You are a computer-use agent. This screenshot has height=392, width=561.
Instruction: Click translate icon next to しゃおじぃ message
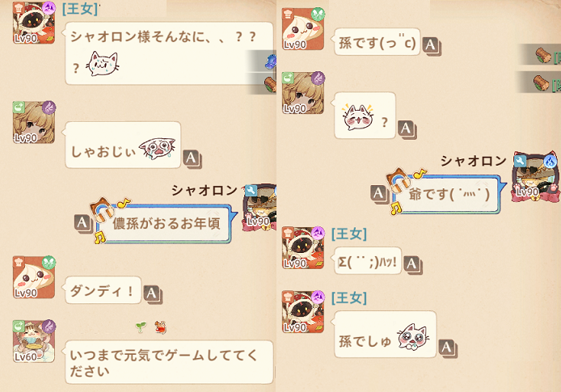coord(192,158)
